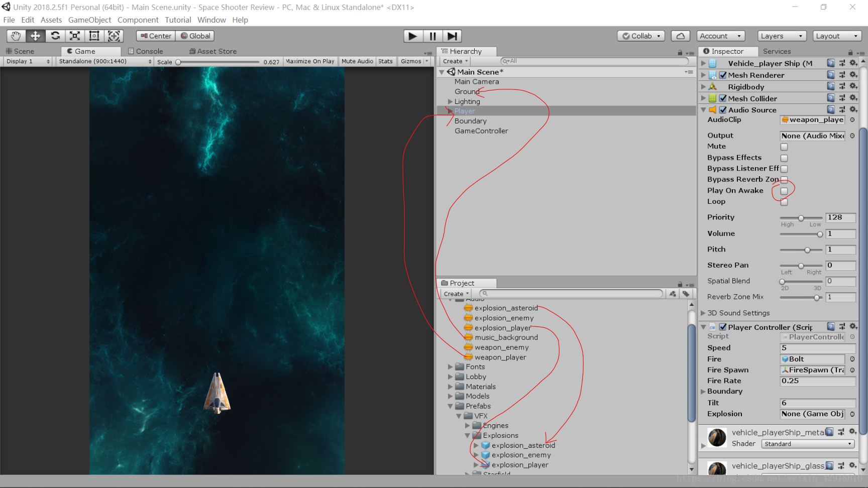
Task: Adjust the Volume slider
Action: pyautogui.click(x=801, y=234)
